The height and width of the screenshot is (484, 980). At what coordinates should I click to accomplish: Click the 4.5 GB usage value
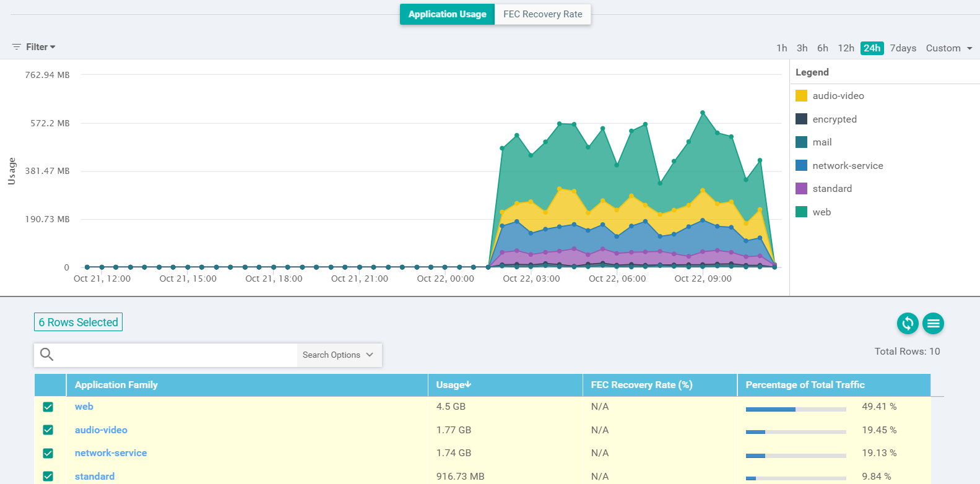coord(451,407)
